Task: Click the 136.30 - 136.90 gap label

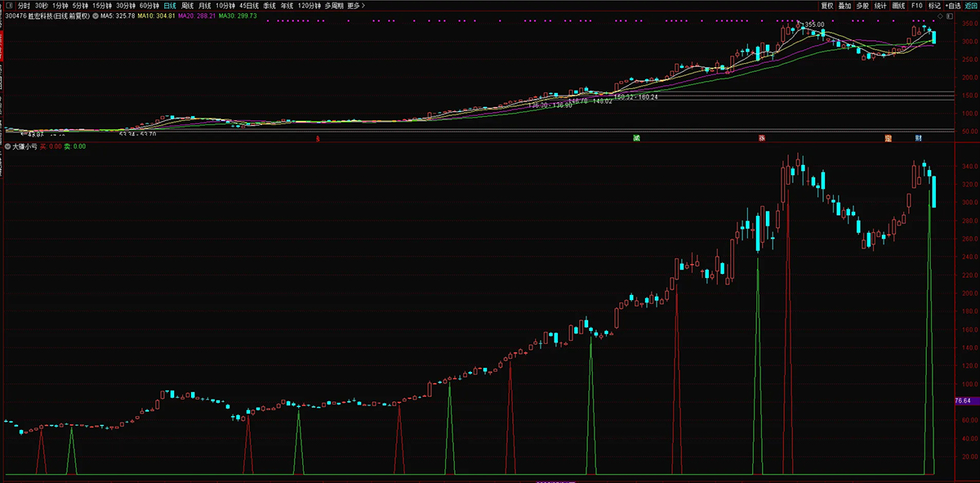Action: coord(550,105)
